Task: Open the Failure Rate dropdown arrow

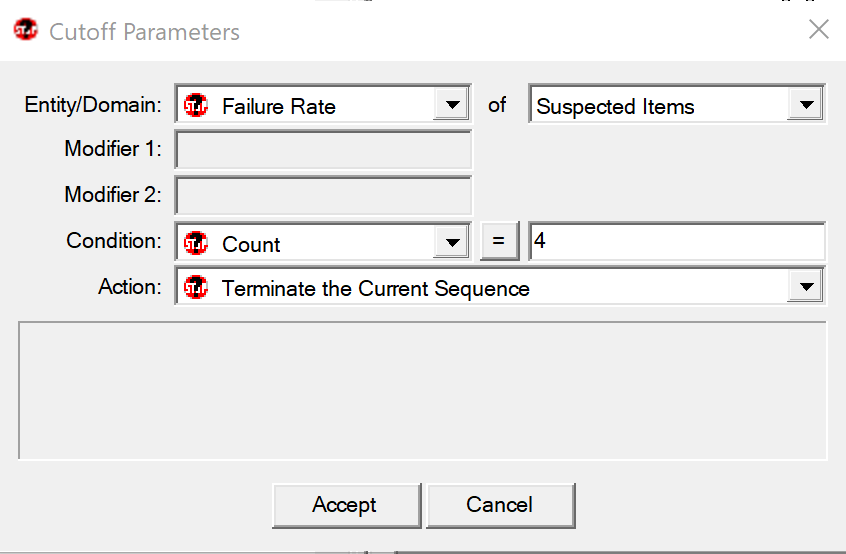Action: tap(452, 104)
